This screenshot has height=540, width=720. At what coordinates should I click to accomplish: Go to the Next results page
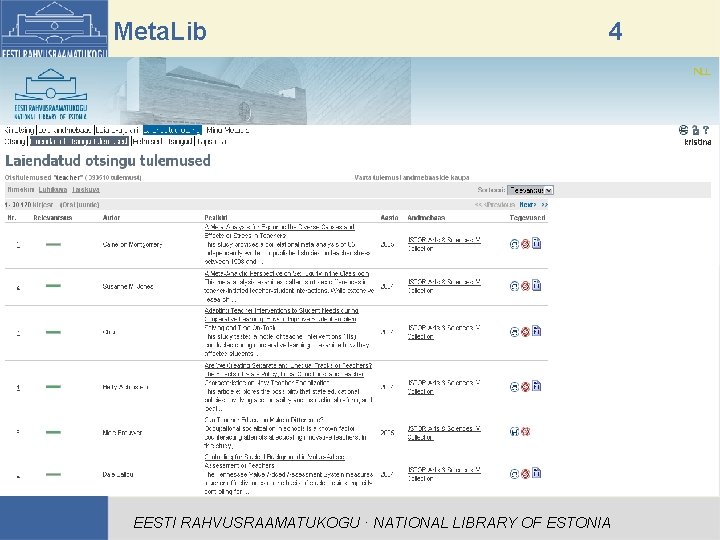(x=528, y=205)
